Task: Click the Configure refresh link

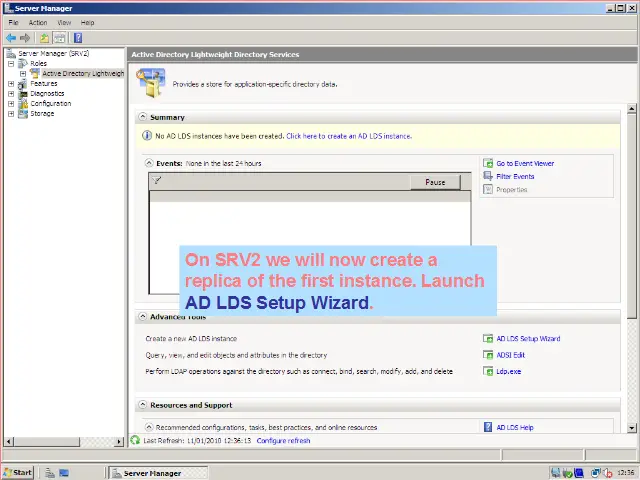Action: 283,441
